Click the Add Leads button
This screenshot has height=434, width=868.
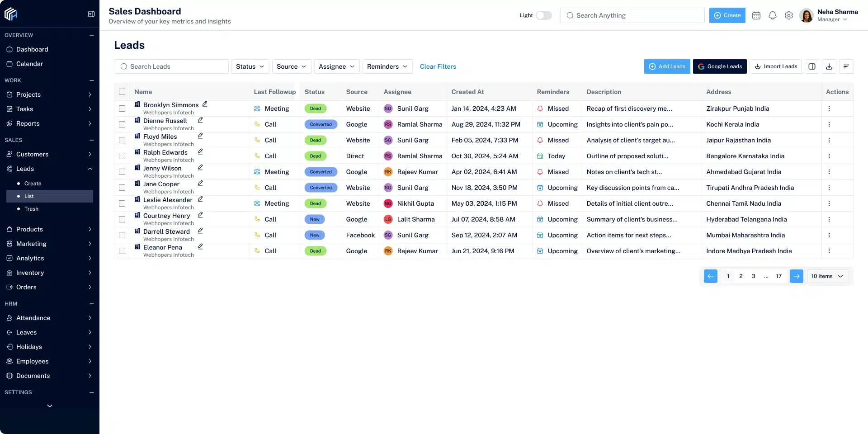(x=667, y=66)
